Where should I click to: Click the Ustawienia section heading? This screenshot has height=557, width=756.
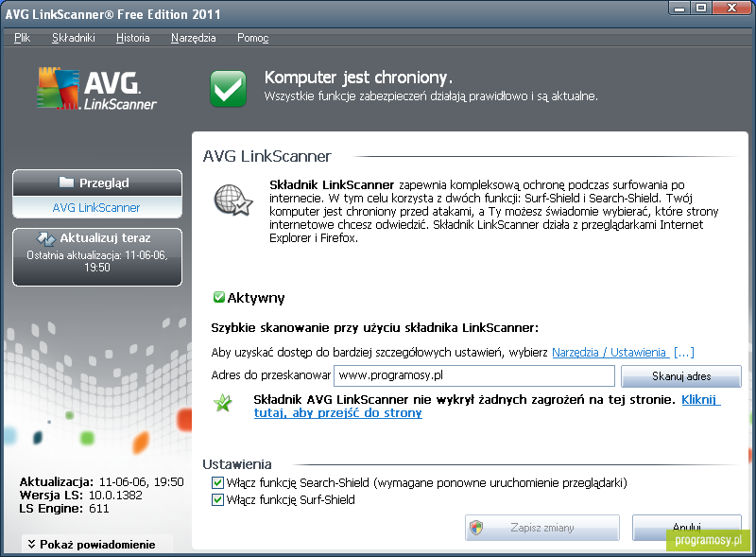pos(237,463)
